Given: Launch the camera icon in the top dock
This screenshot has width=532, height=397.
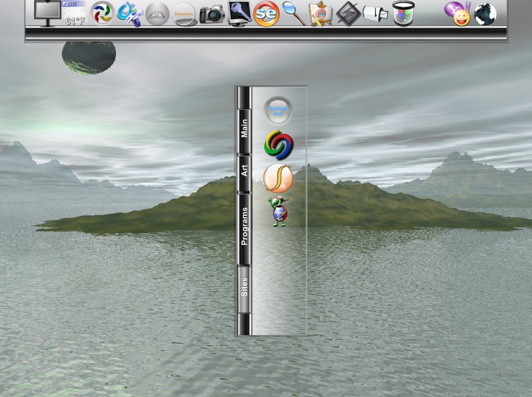Looking at the screenshot, I should click(x=212, y=14).
